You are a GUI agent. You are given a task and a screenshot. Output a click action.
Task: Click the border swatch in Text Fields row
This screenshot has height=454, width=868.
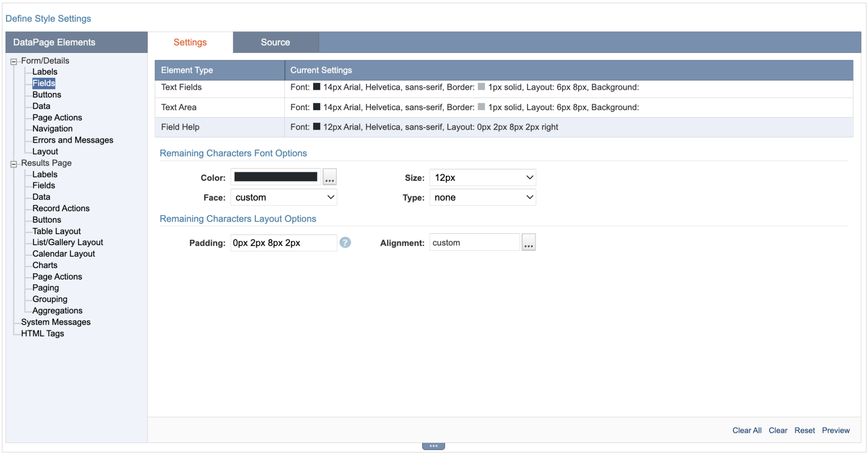pos(481,87)
